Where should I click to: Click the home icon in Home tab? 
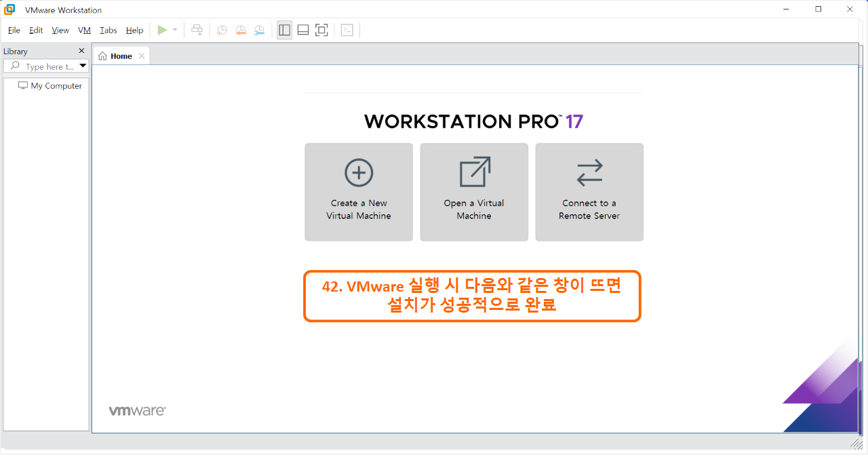pyautogui.click(x=102, y=56)
